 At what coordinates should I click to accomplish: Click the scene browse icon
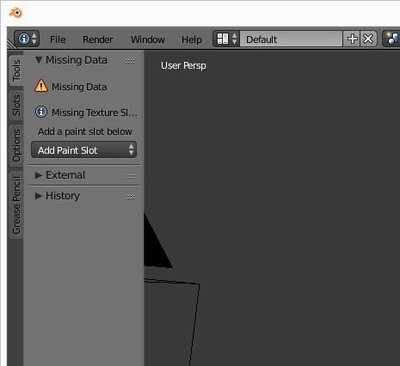tap(392, 39)
